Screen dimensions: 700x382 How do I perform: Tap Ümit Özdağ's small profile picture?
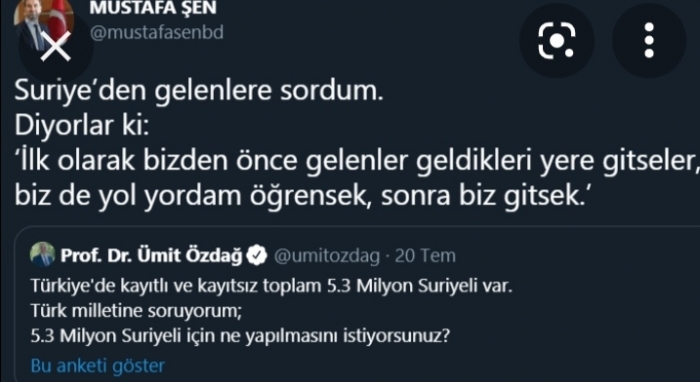point(43,255)
